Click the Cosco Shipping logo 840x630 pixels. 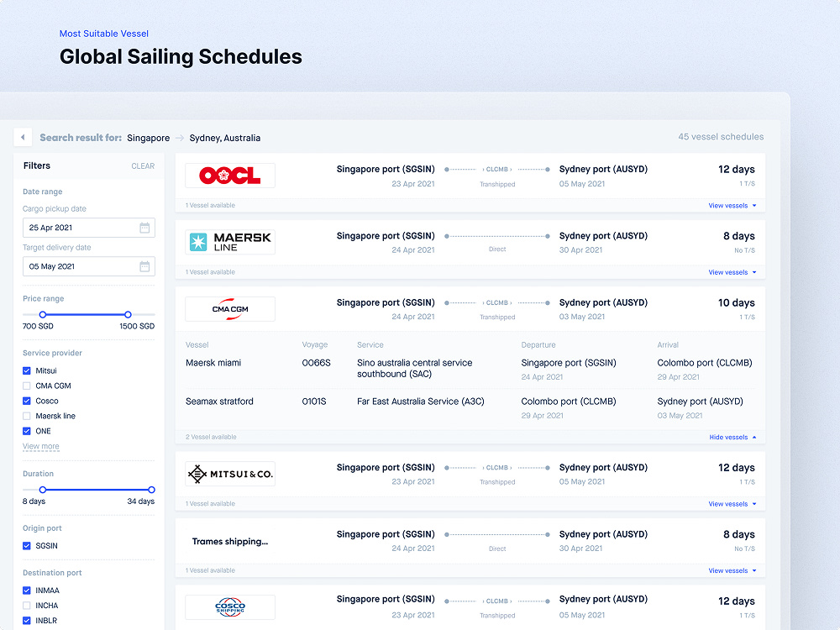click(230, 607)
